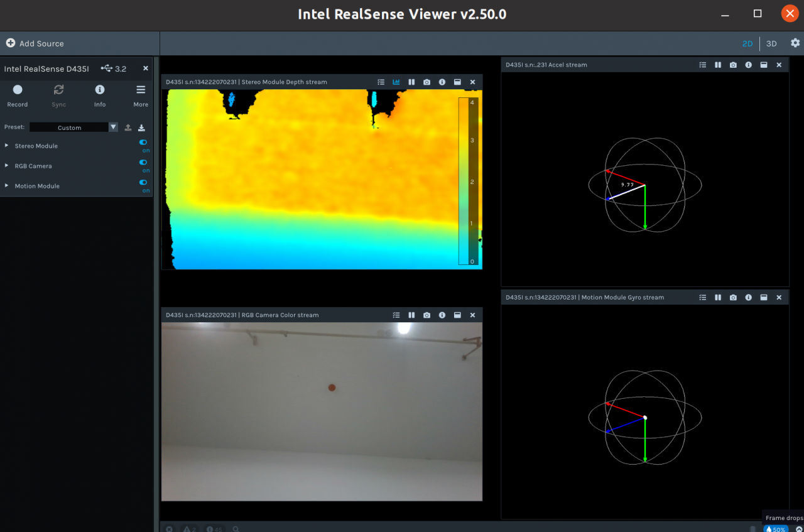
Task: Turn off the Stereo Module toggle
Action: 143,143
